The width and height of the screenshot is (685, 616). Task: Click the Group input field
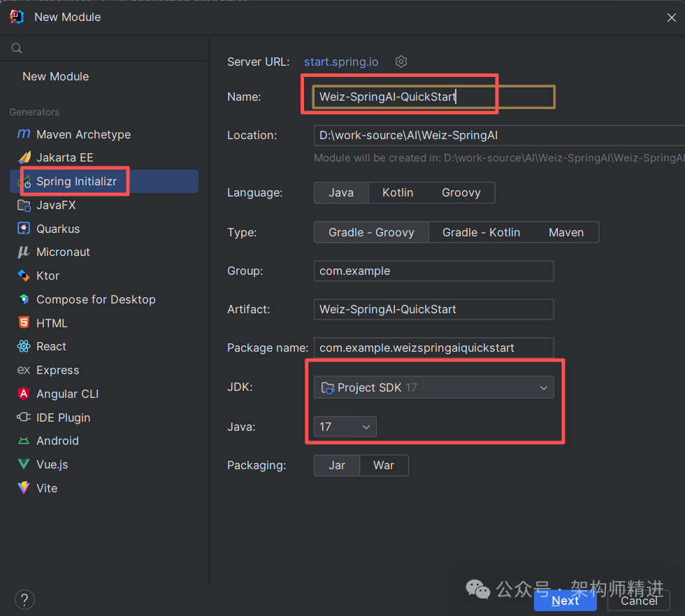[x=434, y=271]
